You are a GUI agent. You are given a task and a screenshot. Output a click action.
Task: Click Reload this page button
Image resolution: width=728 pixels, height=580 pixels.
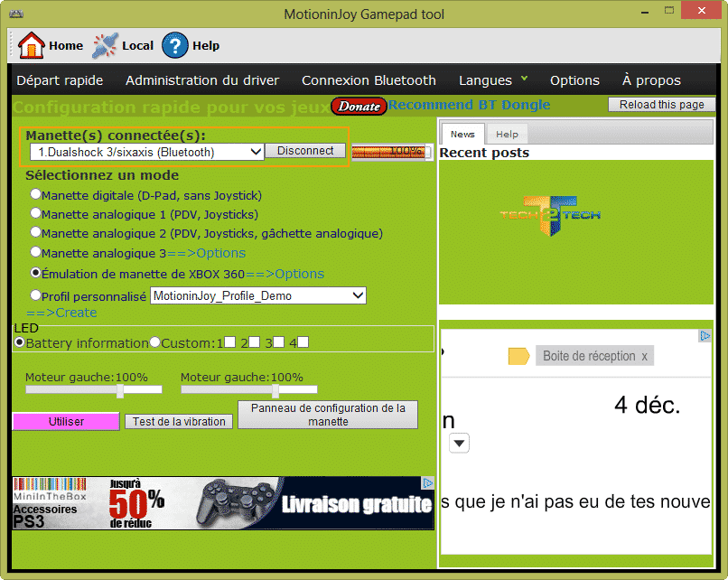pos(661,105)
